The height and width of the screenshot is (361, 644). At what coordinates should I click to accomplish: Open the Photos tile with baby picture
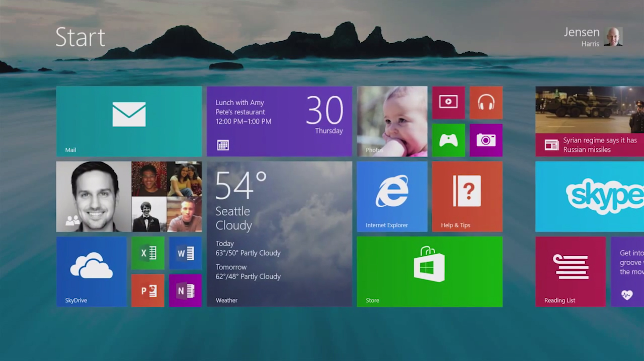[392, 121]
